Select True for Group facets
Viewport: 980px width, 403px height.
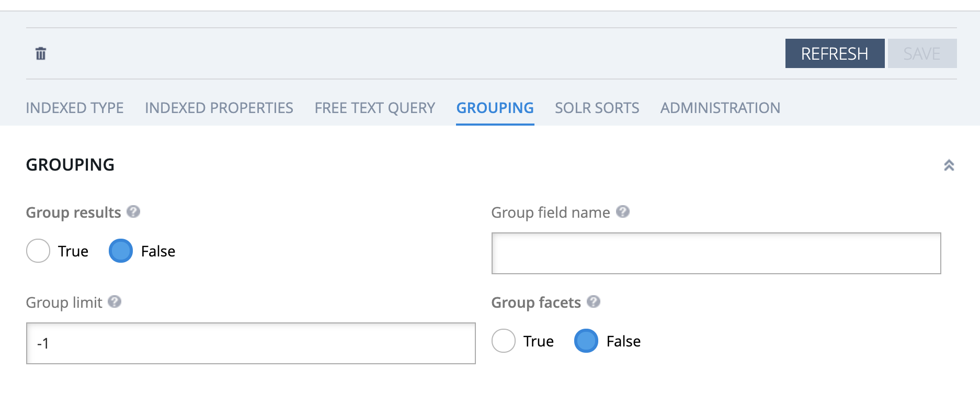pos(504,341)
